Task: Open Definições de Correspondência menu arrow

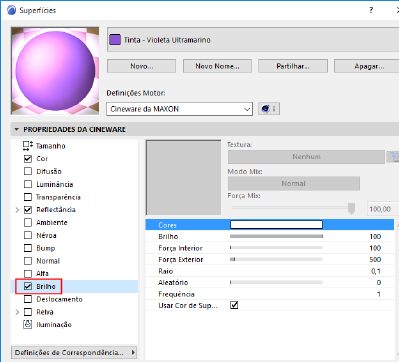Action: point(133,352)
